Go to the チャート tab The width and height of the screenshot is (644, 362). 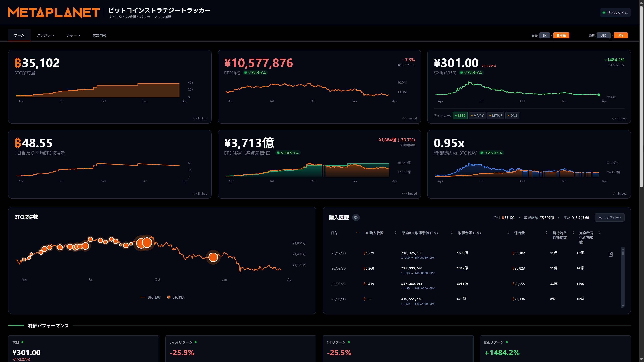(73, 35)
